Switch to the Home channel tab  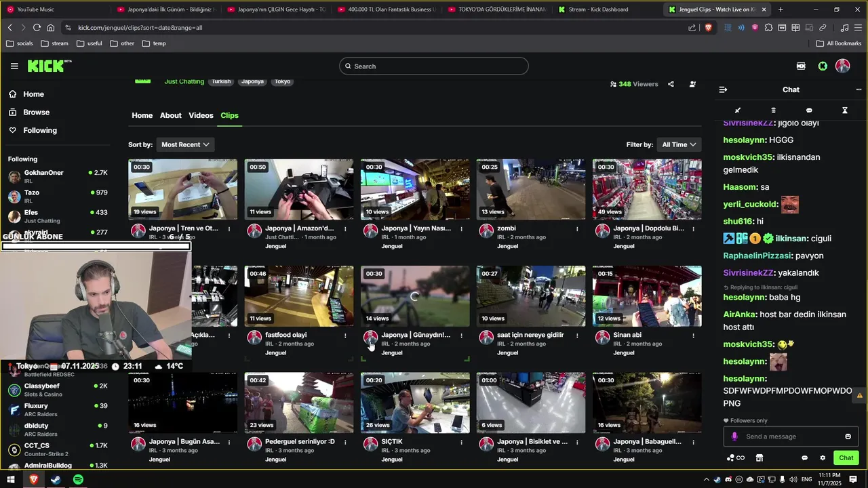click(x=142, y=115)
